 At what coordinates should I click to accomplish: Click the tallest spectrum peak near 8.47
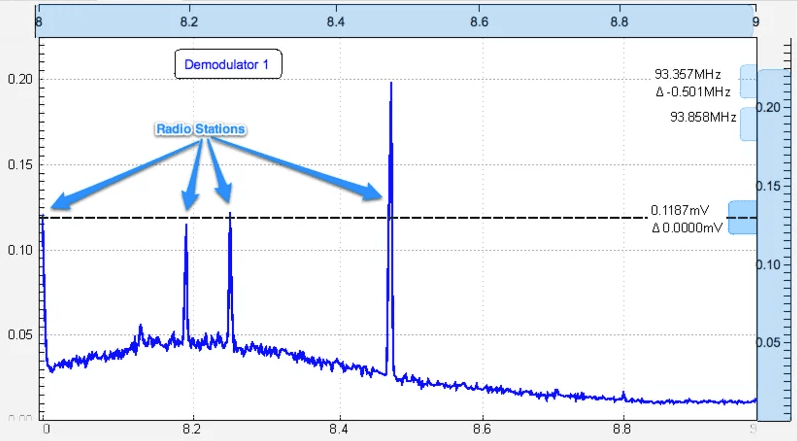coord(391,90)
